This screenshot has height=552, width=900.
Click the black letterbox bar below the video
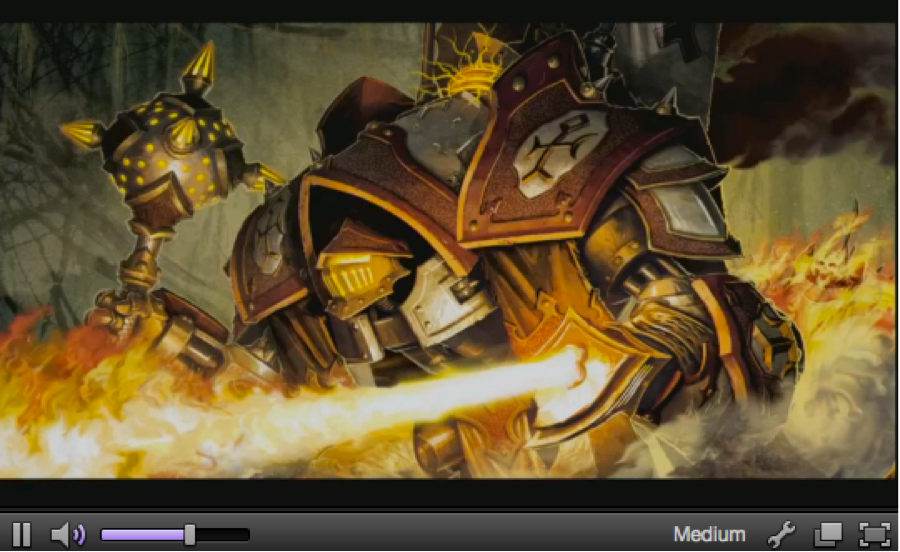tap(450, 493)
